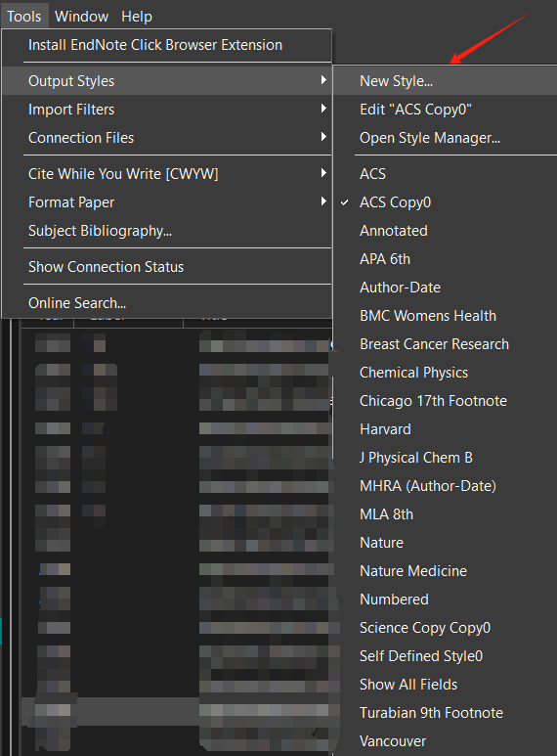
Task: Expand the Output Styles submenu arrow
Action: coord(323,80)
